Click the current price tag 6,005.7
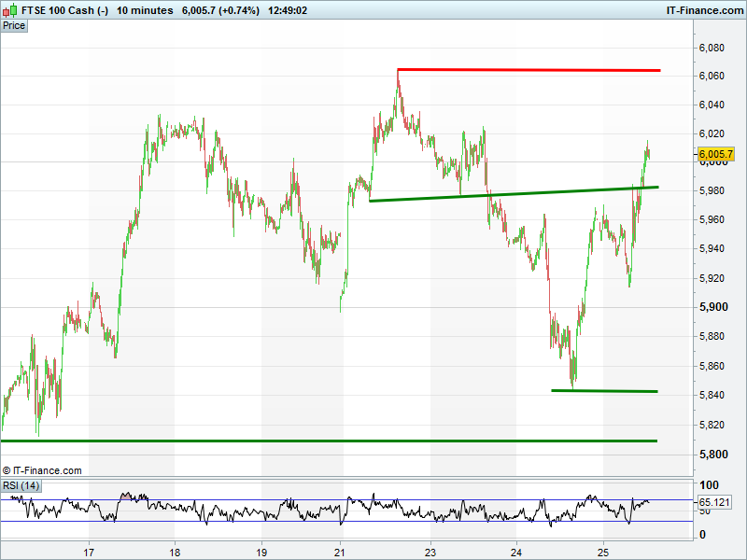Viewport: 747px width, 560px height. tap(715, 154)
